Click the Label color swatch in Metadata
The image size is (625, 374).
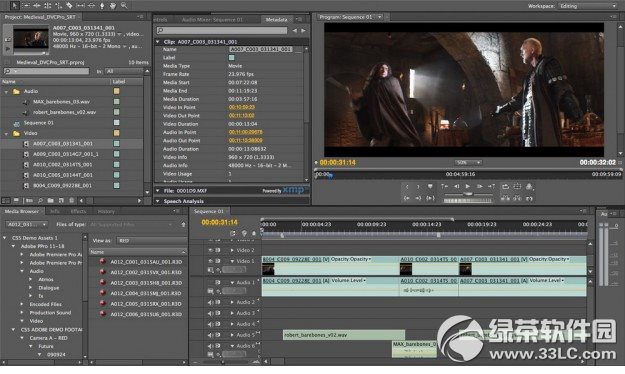(232, 57)
